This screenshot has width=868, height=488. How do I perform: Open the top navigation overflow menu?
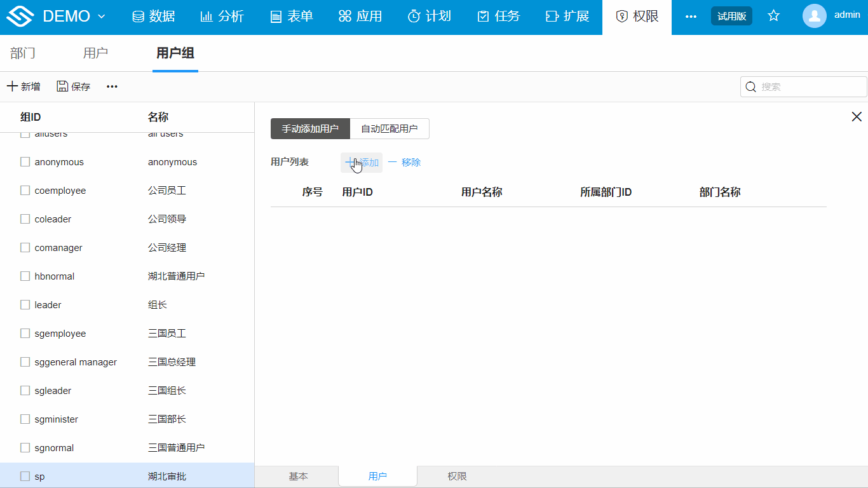691,16
